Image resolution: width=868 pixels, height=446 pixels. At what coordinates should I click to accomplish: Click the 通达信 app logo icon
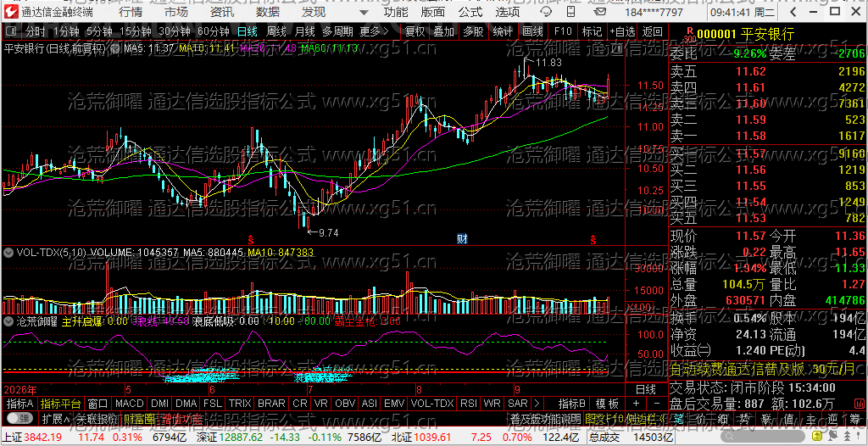coord(10,12)
